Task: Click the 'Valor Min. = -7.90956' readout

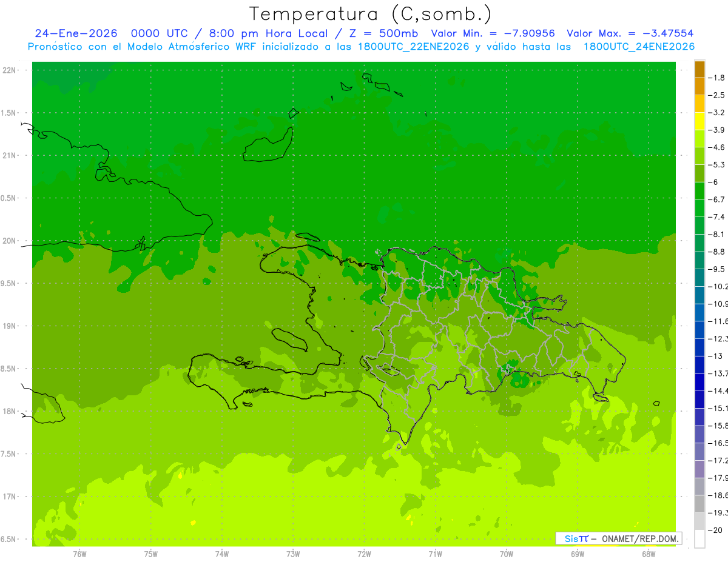Action: [x=492, y=33]
